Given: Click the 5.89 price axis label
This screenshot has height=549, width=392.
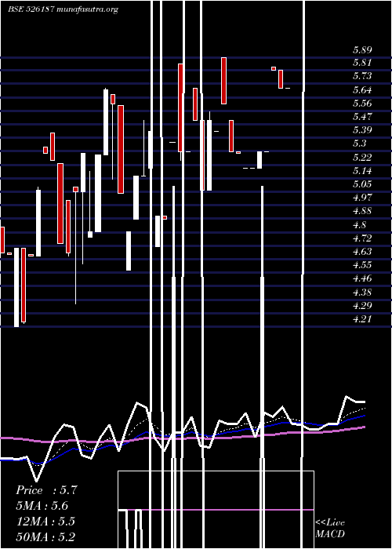Looking at the screenshot, I should pos(362,49).
